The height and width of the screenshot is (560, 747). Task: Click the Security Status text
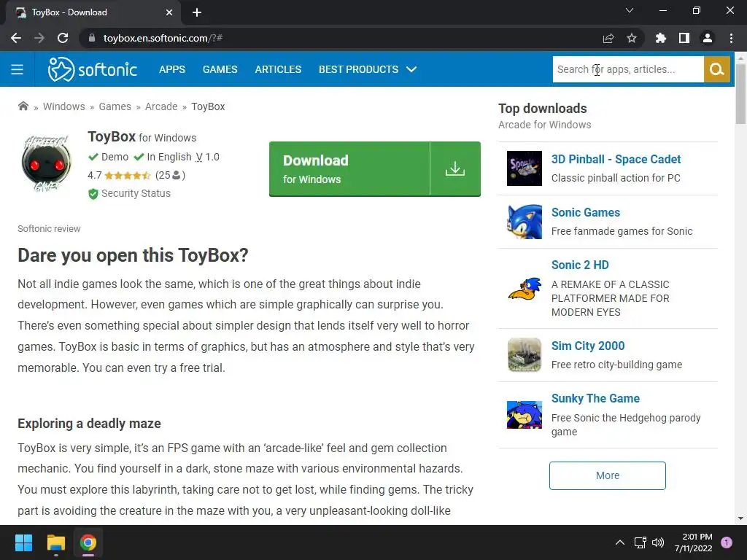pyautogui.click(x=136, y=193)
